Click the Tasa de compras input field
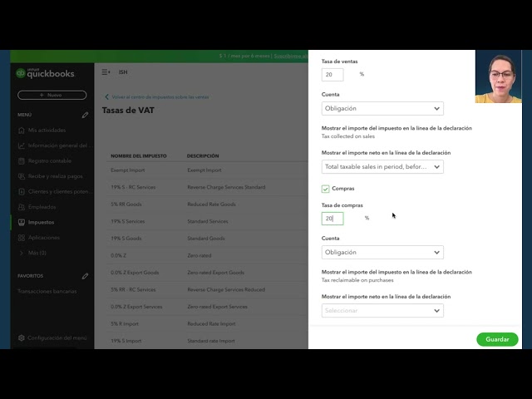Image resolution: width=532 pixels, height=399 pixels. pyautogui.click(x=332, y=219)
